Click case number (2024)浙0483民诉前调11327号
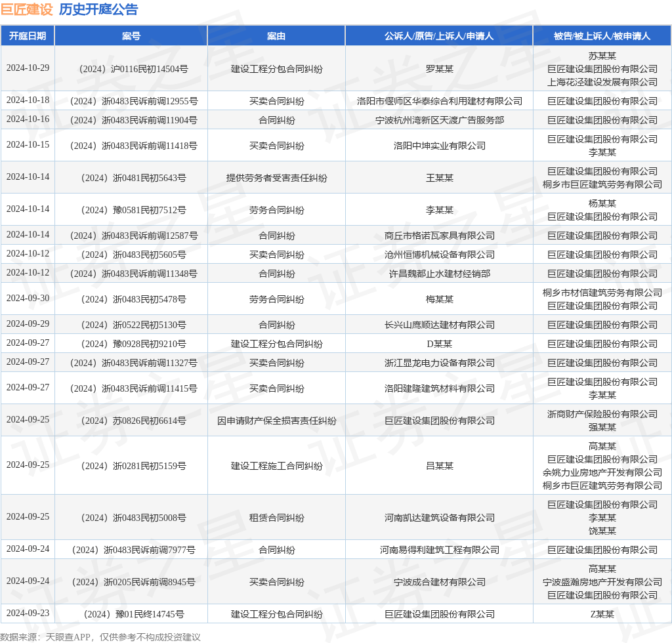Viewport: 672px width, 643px height. click(134, 363)
